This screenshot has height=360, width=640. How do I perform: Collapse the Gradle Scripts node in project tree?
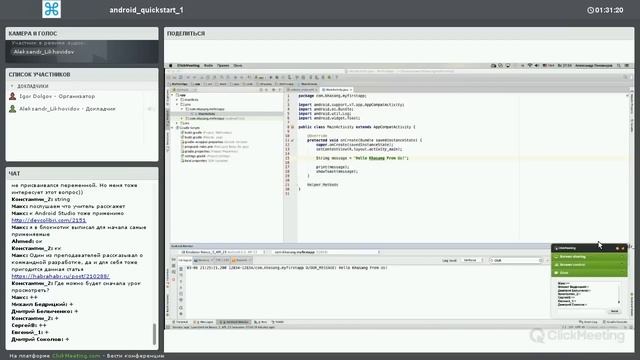pyautogui.click(x=172, y=128)
